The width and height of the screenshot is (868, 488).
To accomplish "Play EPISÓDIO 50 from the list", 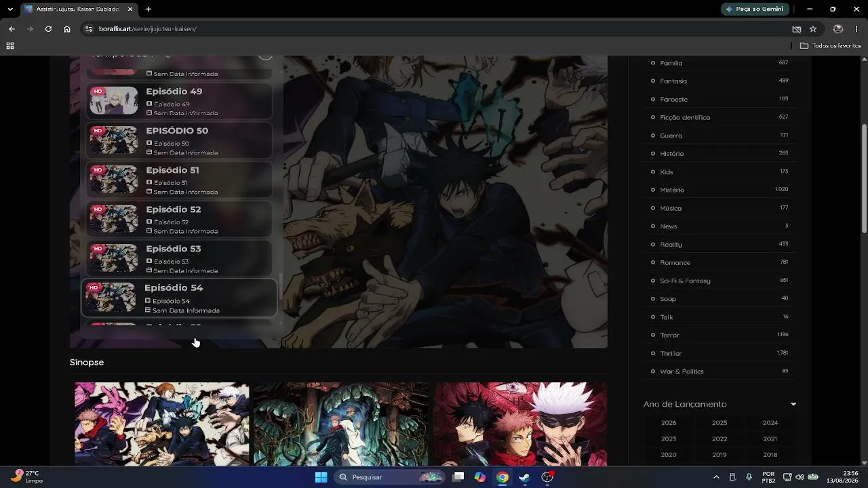I will coord(179,140).
